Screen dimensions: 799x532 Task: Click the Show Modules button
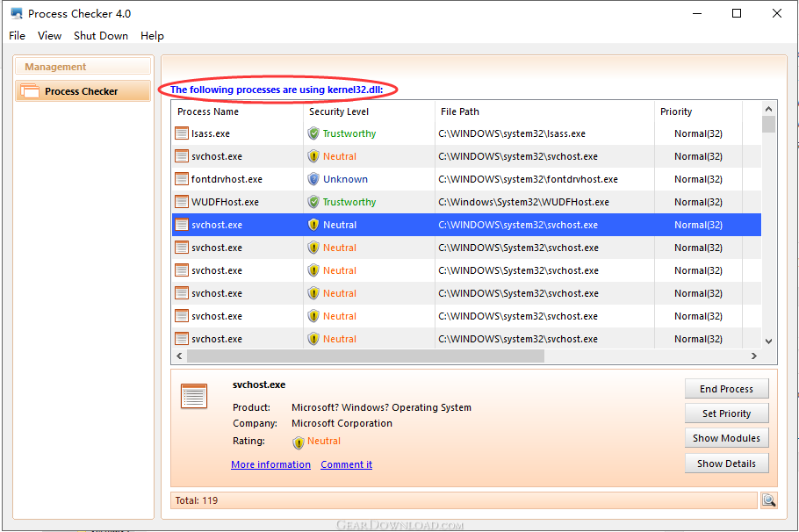726,438
